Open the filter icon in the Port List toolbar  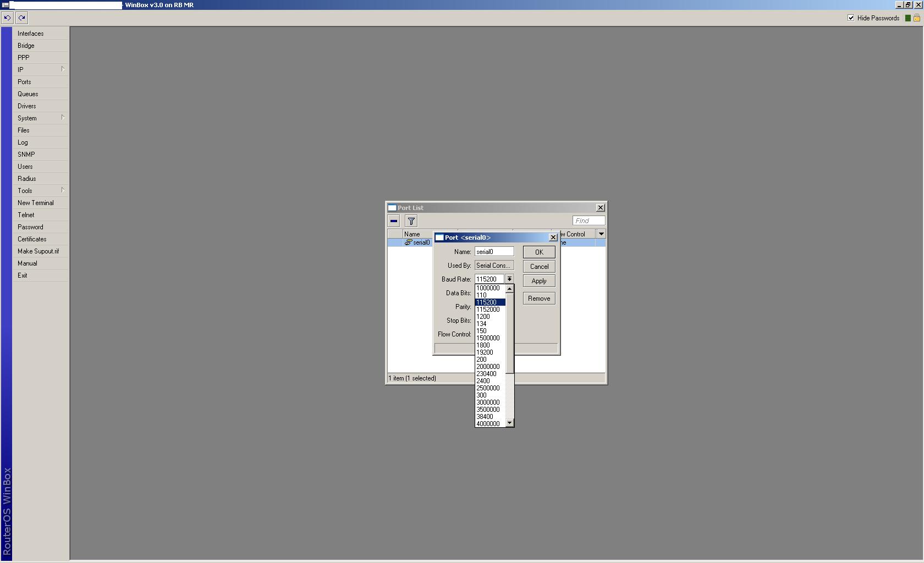point(411,220)
